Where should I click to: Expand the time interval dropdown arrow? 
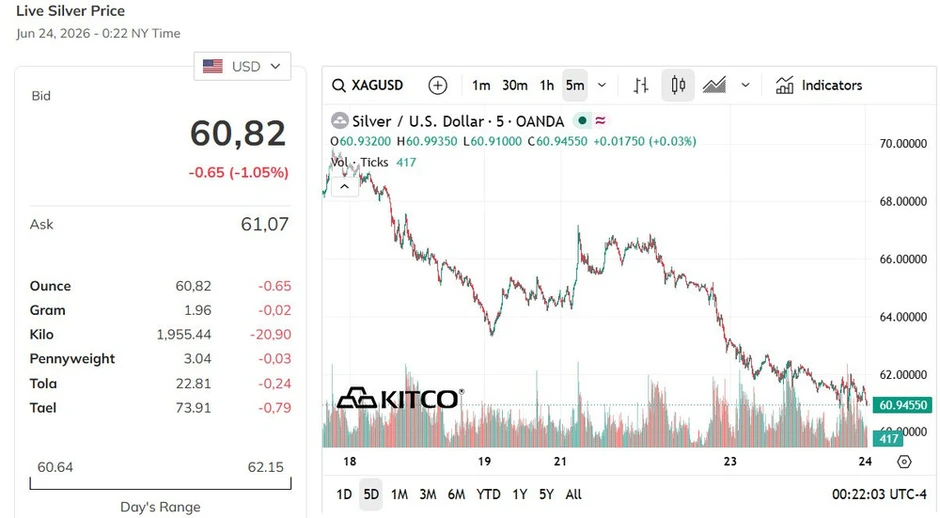point(602,85)
